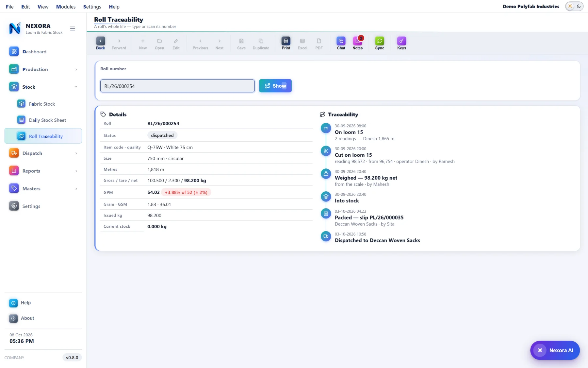The height and width of the screenshot is (368, 588).
Task: Open About in the sidebar
Action: click(x=43, y=318)
